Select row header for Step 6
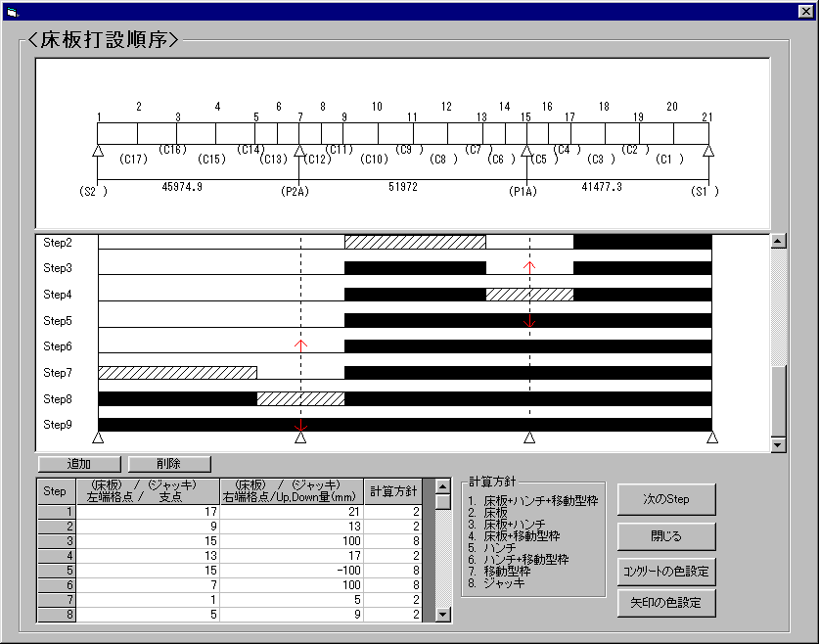 (x=57, y=585)
